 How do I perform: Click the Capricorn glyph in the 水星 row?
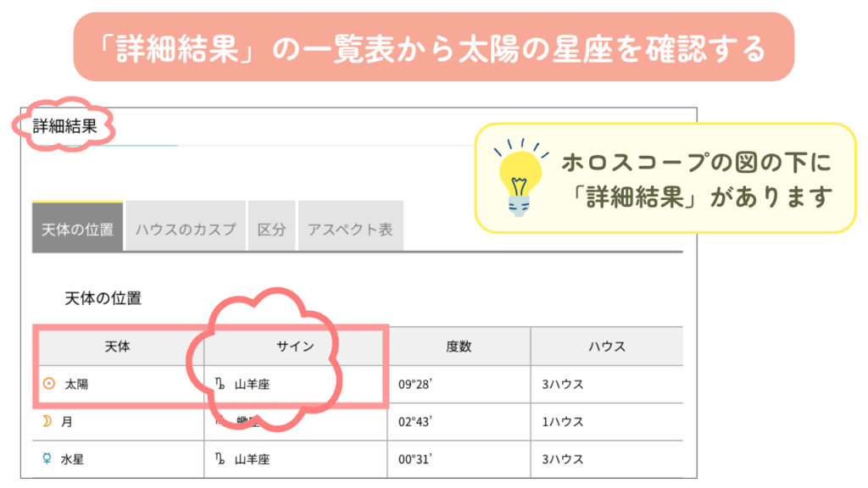click(x=220, y=459)
